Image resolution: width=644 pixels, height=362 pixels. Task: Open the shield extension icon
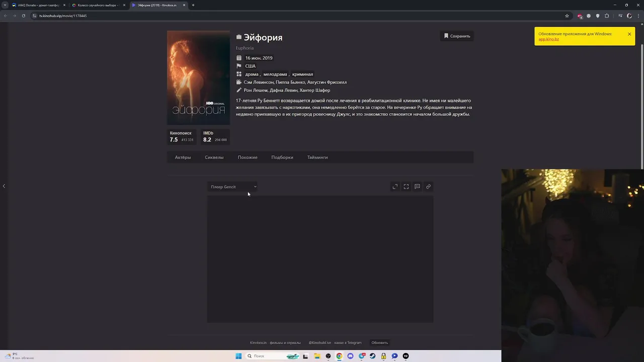pyautogui.click(x=598, y=16)
